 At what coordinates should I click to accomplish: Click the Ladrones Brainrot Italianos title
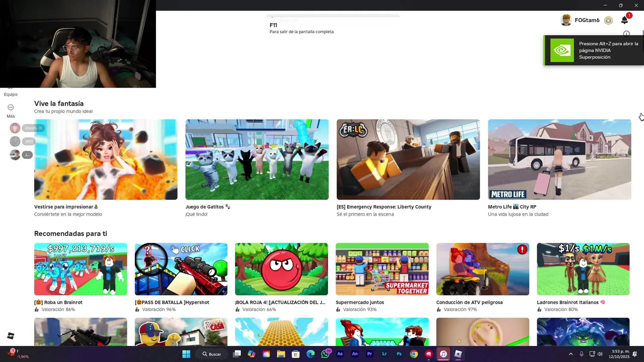(571, 302)
